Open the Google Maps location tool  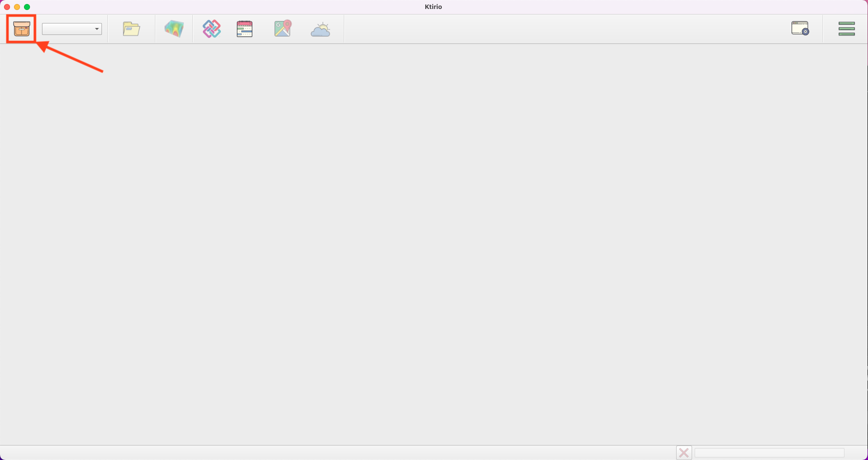click(282, 28)
